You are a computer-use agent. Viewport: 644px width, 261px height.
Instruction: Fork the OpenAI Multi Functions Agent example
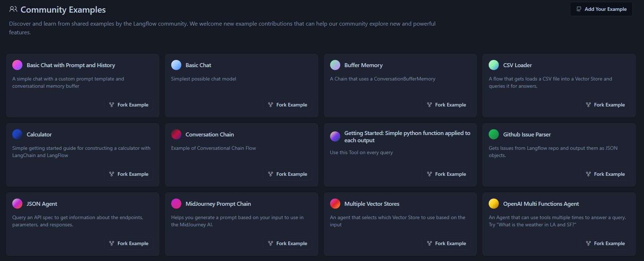[605, 243]
